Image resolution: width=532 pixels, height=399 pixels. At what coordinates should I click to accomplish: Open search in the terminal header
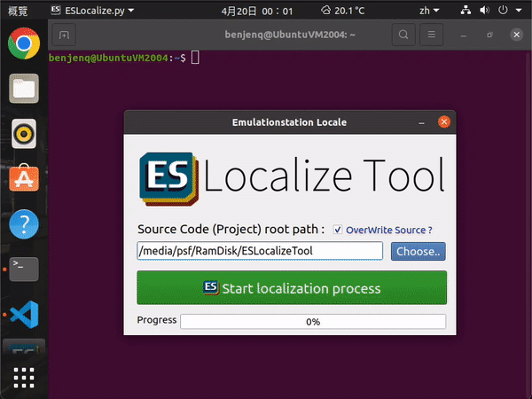pos(403,35)
